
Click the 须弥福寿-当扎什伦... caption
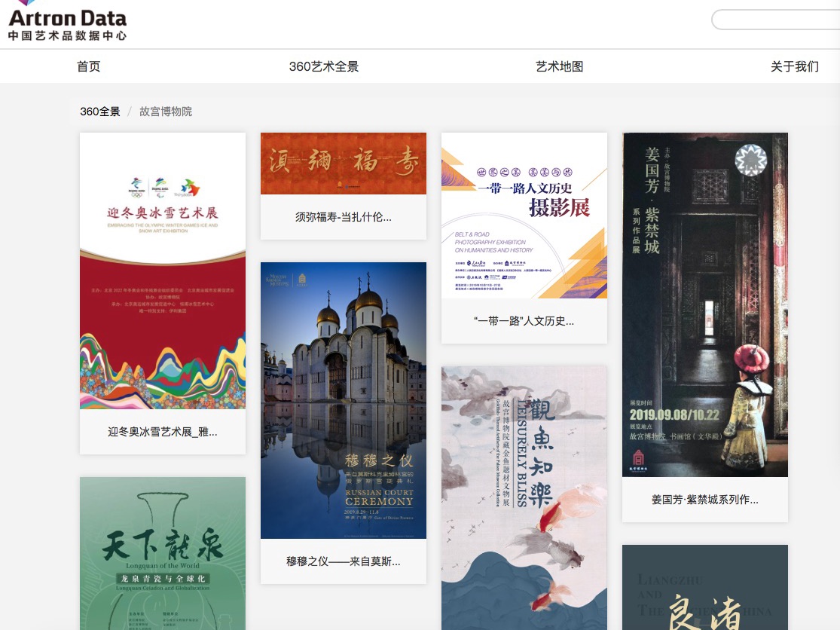point(344,217)
